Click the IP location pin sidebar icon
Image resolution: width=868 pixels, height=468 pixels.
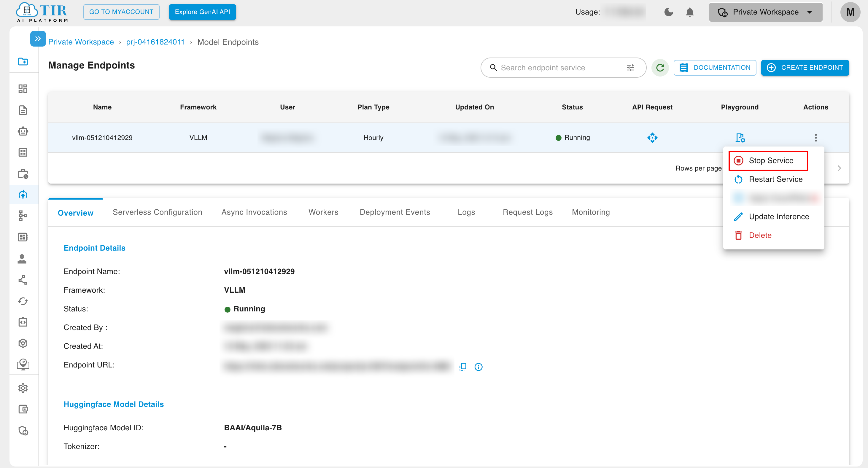[23, 364]
